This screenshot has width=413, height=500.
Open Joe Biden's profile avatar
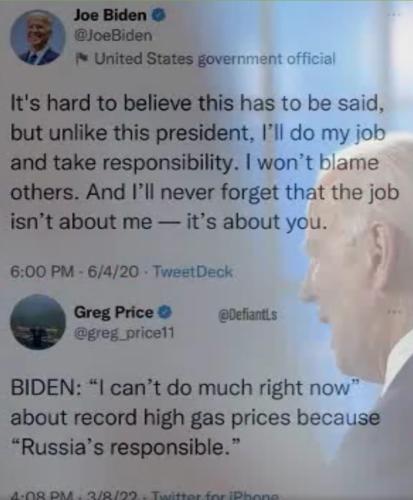(x=37, y=37)
